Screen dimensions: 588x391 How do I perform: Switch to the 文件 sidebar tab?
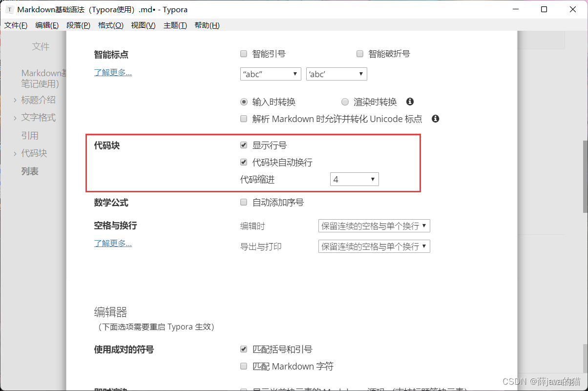(41, 46)
